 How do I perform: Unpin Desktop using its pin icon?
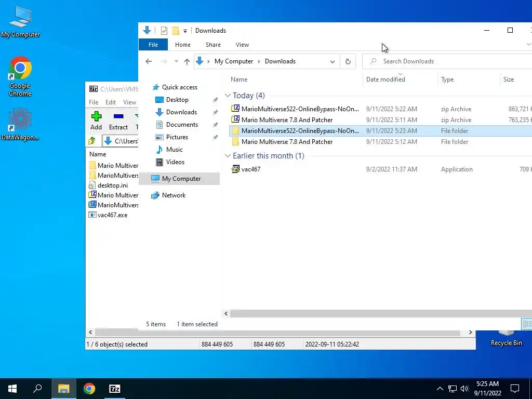[x=215, y=100]
